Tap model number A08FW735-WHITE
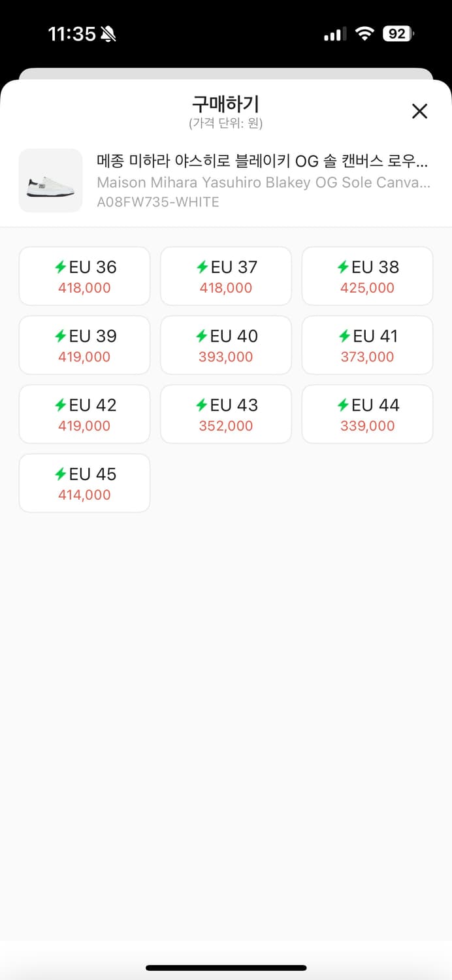 pos(158,202)
